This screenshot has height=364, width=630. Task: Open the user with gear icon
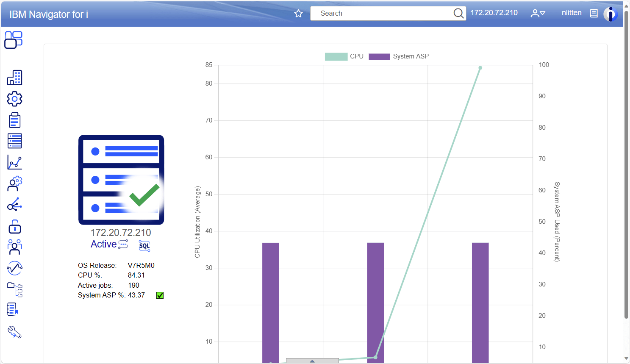click(14, 183)
